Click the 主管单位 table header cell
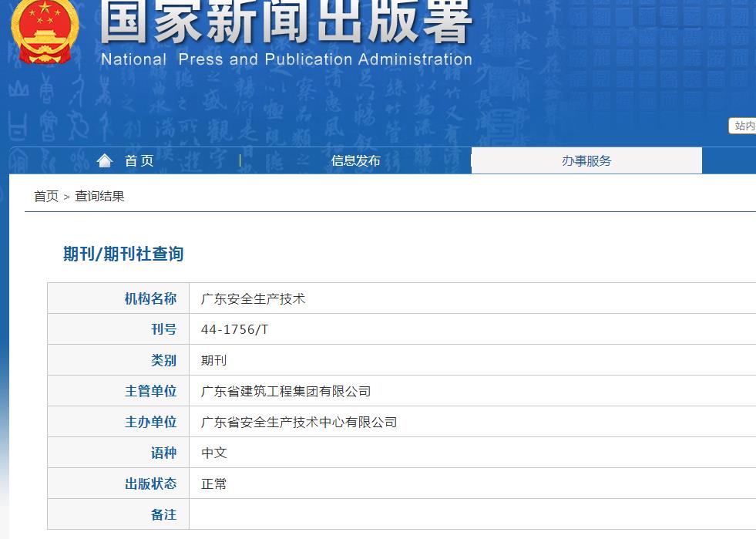Screen dimensions: 756x539 pos(150,391)
